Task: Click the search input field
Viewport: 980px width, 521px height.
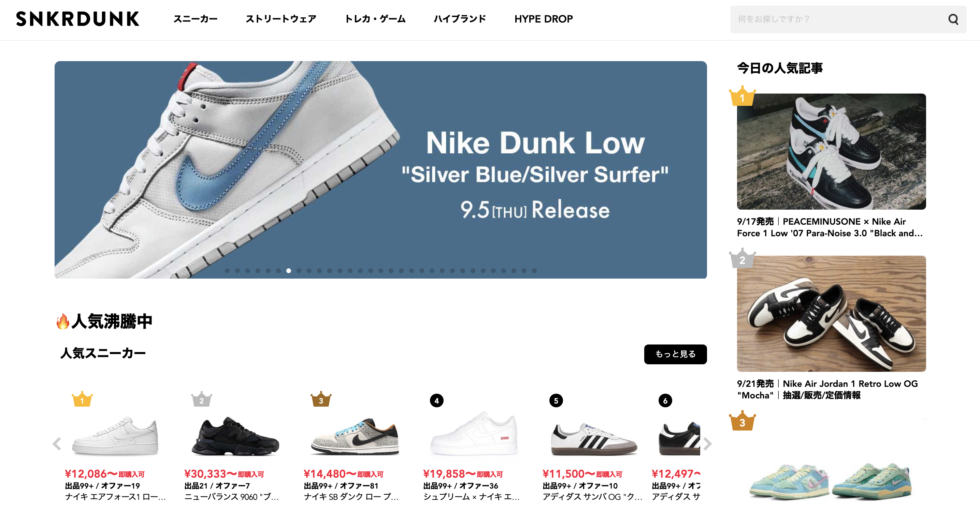Action: coord(837,19)
